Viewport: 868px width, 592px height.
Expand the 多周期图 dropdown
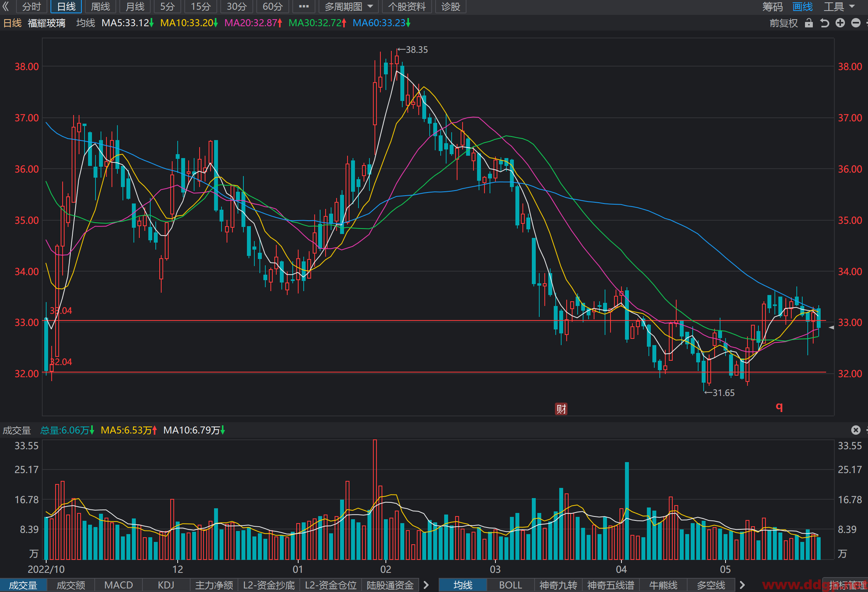349,6
